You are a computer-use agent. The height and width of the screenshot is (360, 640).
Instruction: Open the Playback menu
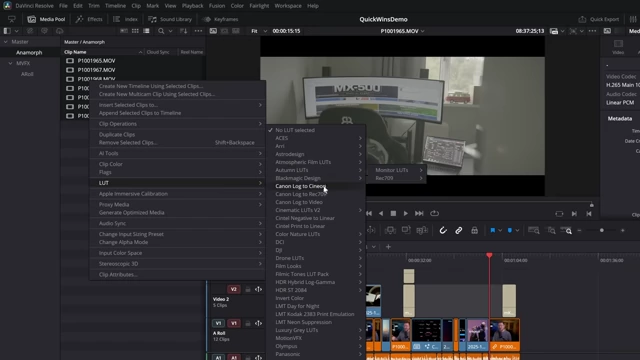192,6
